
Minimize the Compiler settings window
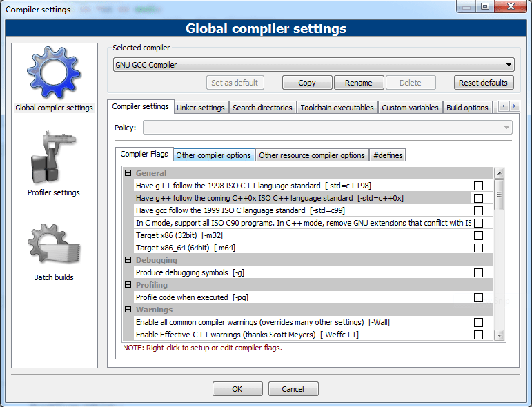[x=466, y=6]
